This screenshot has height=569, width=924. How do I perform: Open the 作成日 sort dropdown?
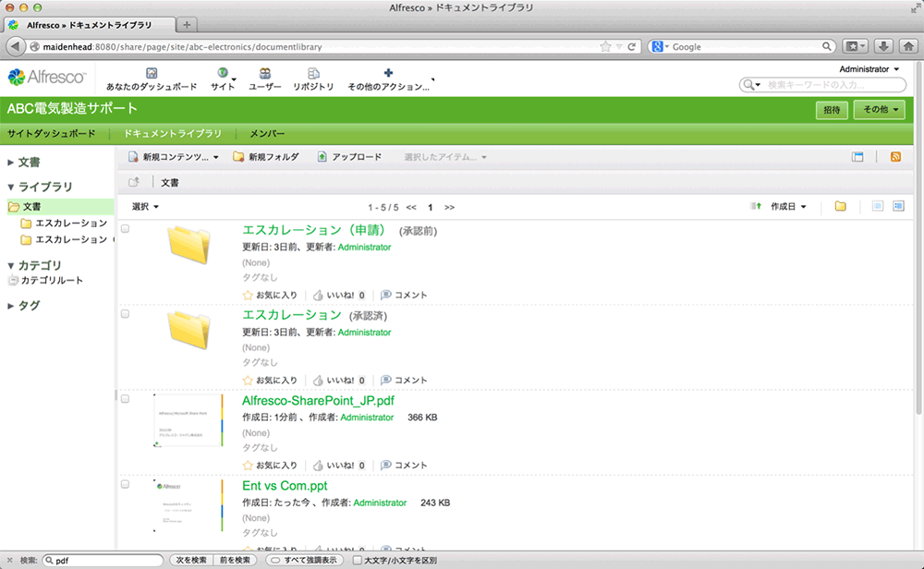(788, 207)
